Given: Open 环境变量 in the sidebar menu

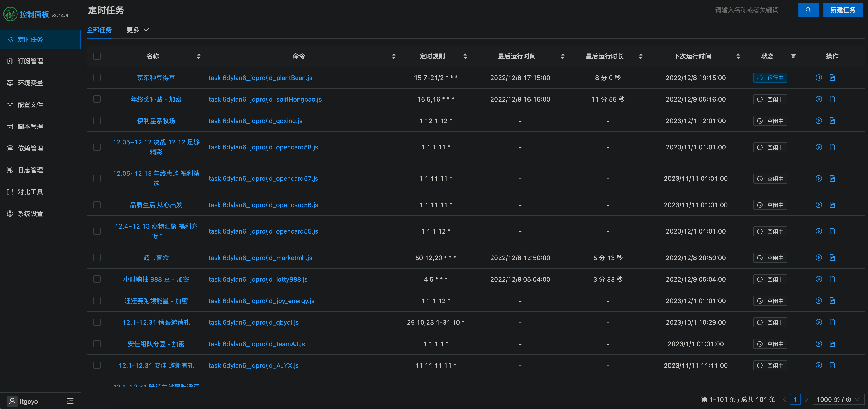Looking at the screenshot, I should click(30, 83).
